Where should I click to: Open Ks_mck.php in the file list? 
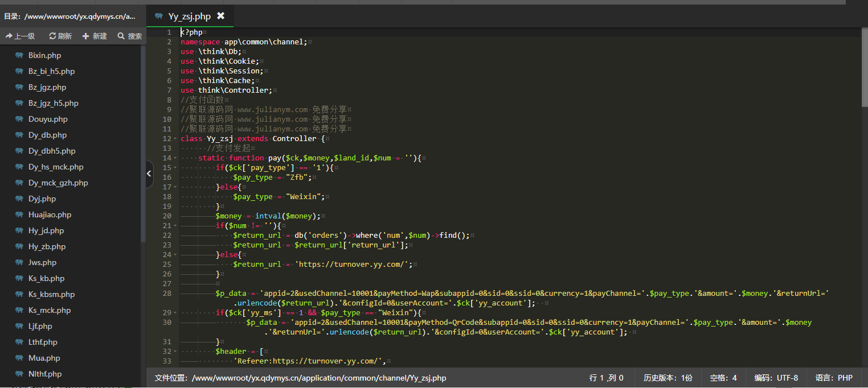click(x=50, y=310)
